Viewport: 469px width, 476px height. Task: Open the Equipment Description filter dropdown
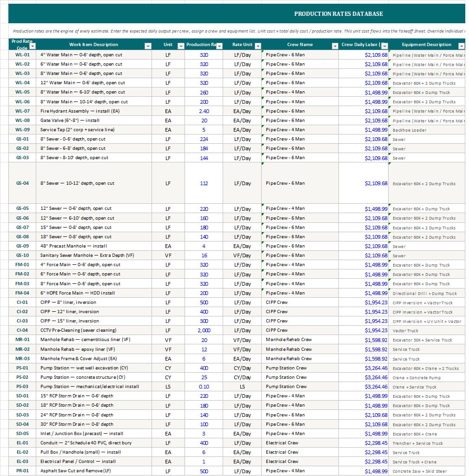(462, 46)
